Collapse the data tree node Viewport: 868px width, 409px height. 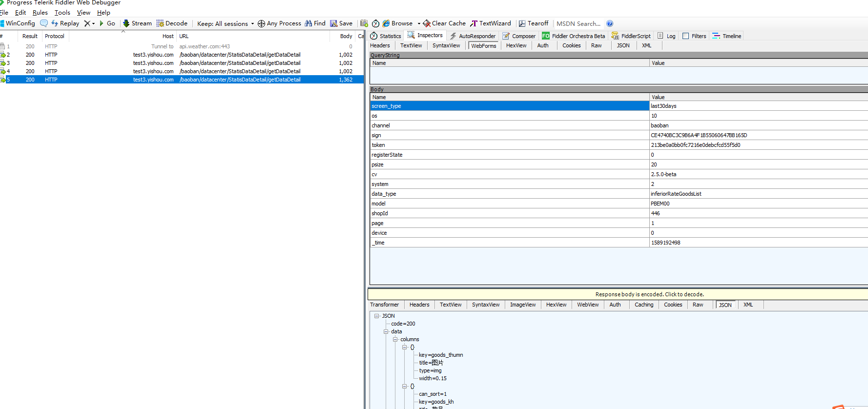point(386,331)
